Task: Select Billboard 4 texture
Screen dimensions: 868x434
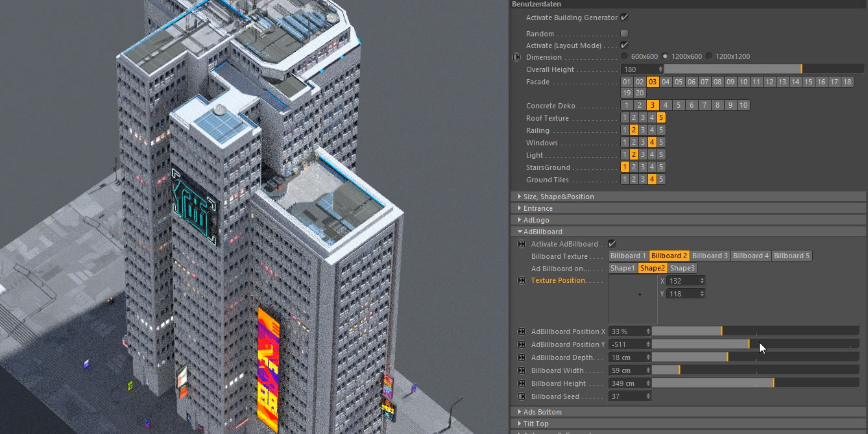Action: (x=751, y=256)
